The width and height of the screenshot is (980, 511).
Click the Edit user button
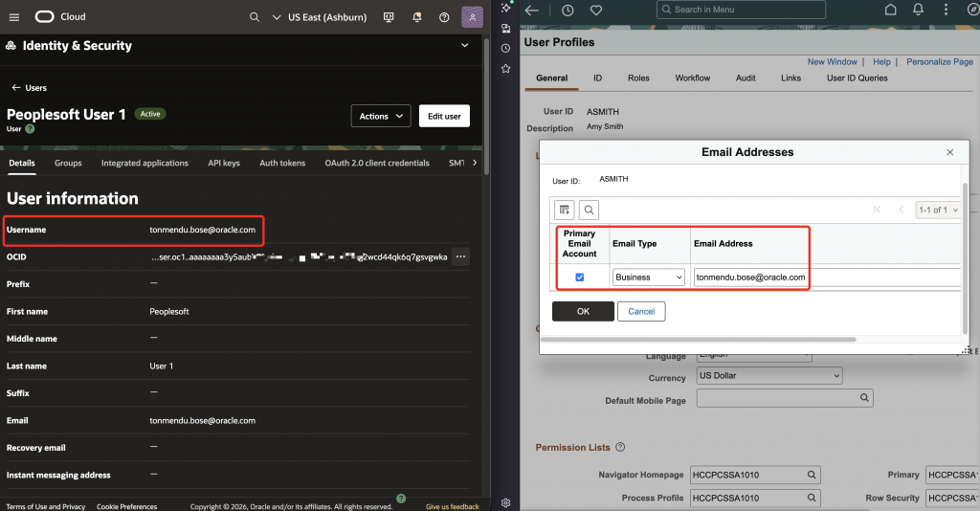tap(444, 116)
